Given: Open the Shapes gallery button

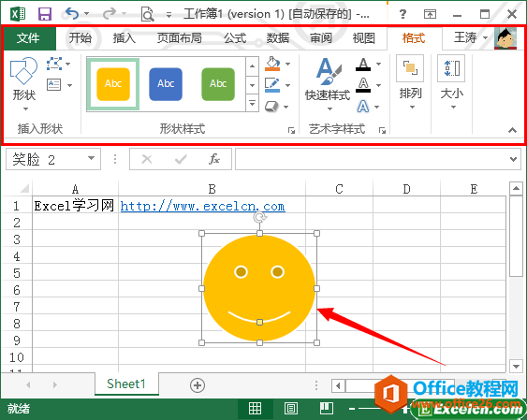Looking at the screenshot, I should coord(23,84).
